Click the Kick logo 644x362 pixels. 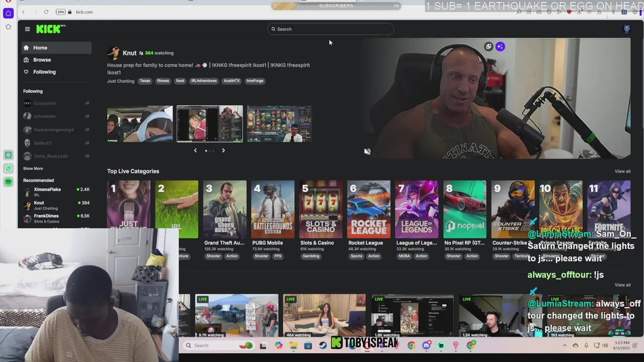click(x=51, y=29)
